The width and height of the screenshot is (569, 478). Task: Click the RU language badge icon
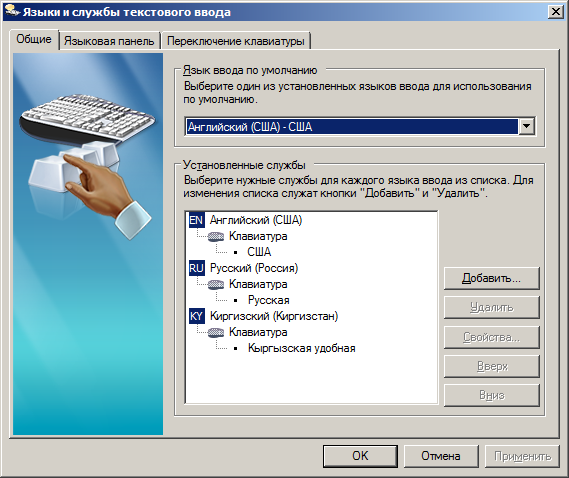point(197,268)
